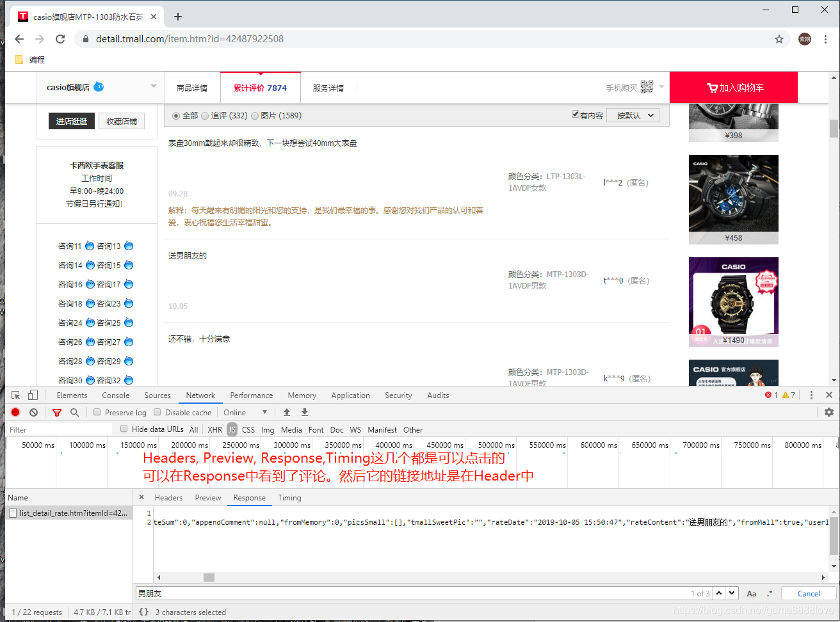
Task: Open the Preview request tab
Action: point(208,498)
